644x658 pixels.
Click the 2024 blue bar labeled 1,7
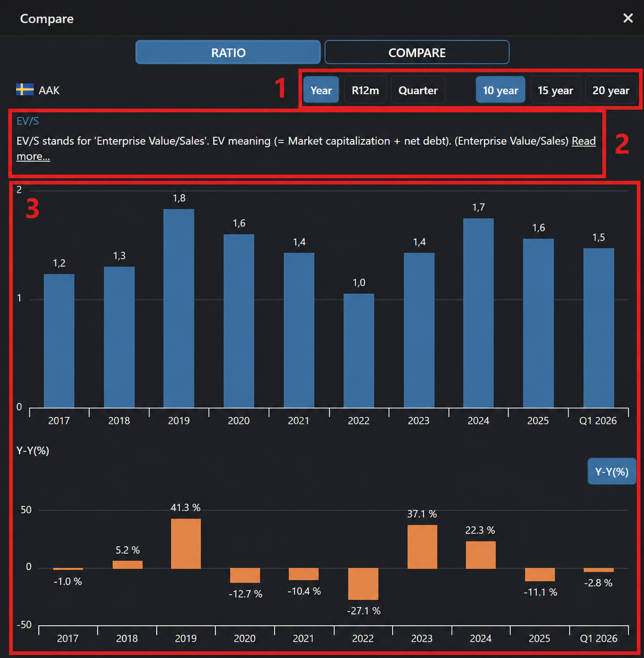pos(478,313)
